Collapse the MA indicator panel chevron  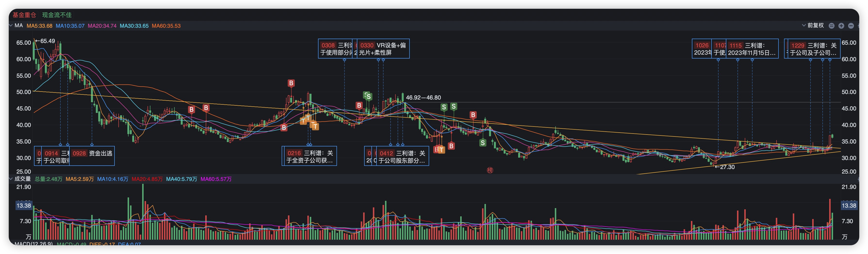pos(11,25)
